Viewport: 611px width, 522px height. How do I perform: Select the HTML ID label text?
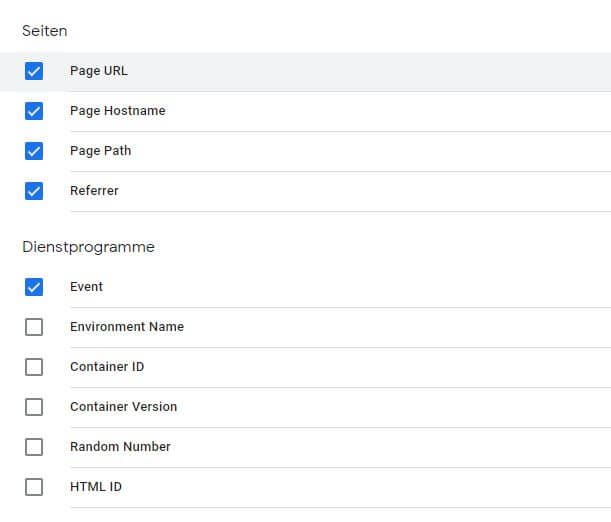pyautogui.click(x=96, y=487)
